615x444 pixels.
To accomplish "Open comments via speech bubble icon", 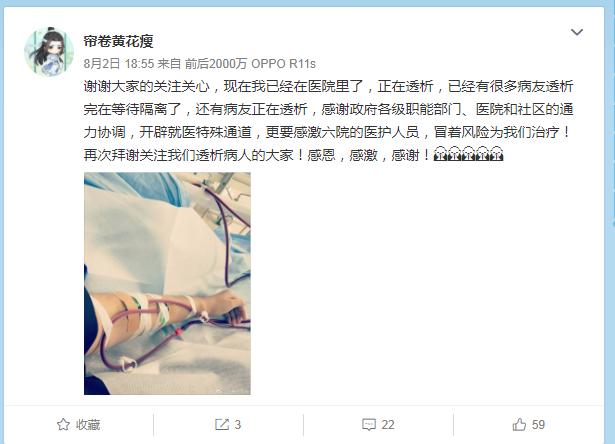I will 369,424.
